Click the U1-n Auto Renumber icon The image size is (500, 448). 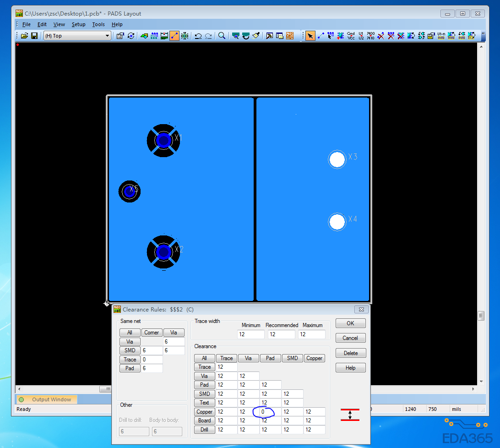(x=441, y=36)
